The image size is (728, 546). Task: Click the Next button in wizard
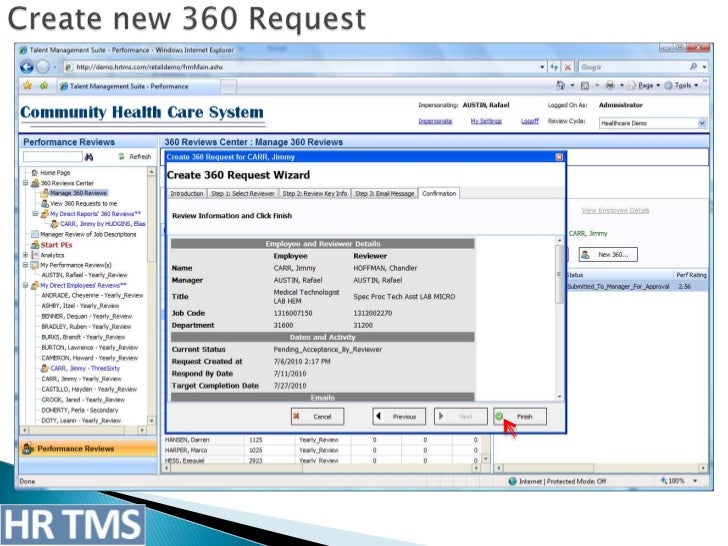coord(461,416)
